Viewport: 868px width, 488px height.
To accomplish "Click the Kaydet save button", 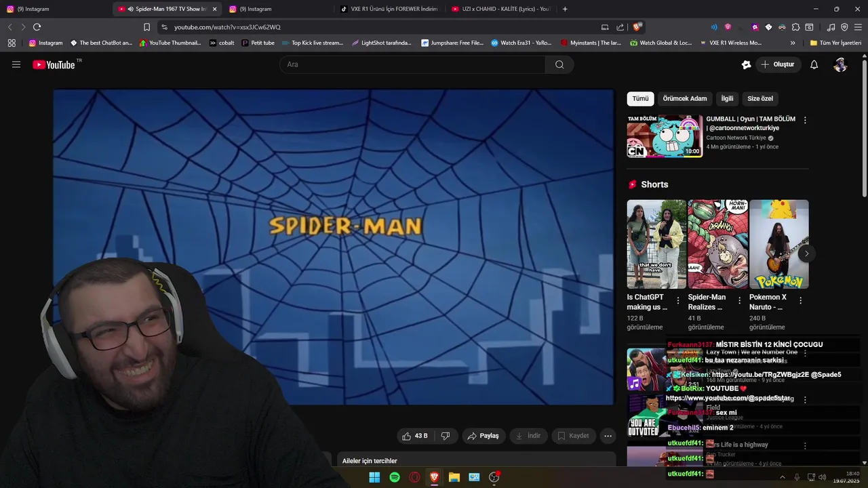I will coord(573,436).
